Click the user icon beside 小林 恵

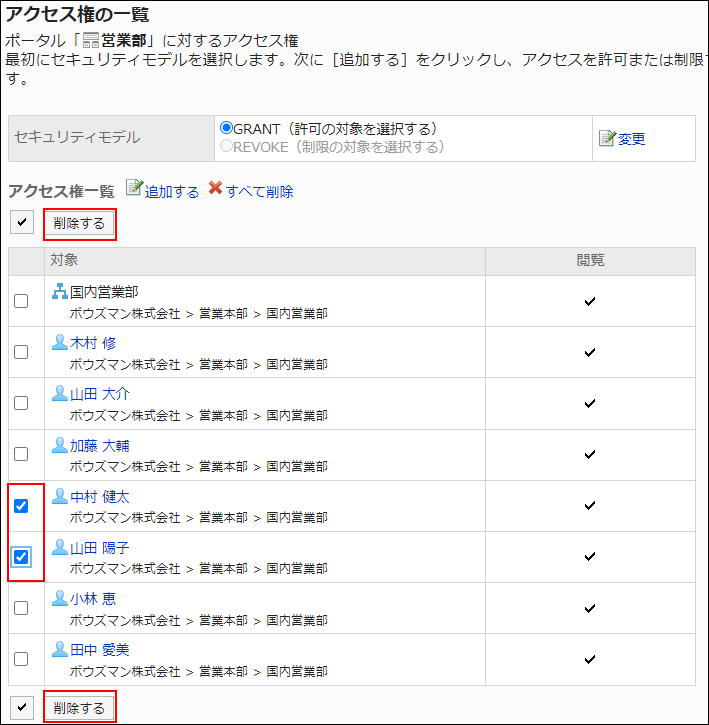60,598
